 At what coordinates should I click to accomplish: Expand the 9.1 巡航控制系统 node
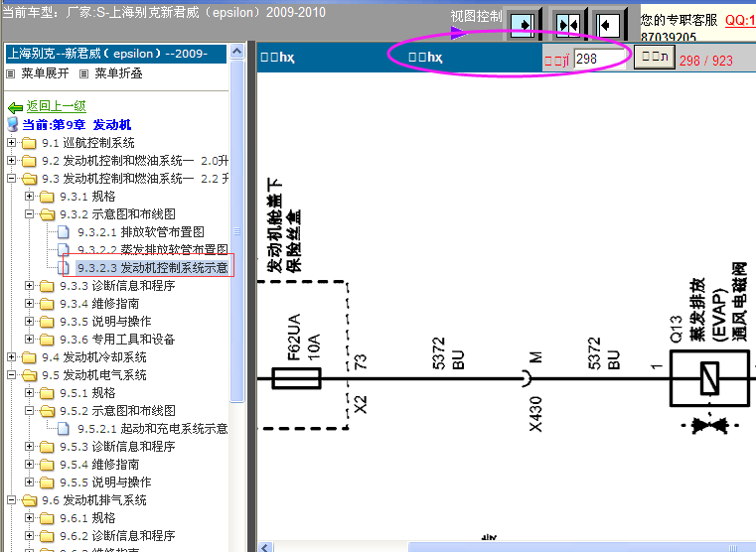click(12, 143)
